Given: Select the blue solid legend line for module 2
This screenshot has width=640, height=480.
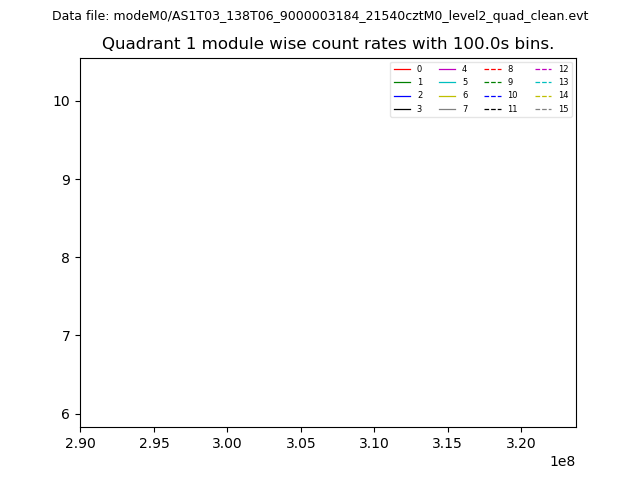Looking at the screenshot, I should pyautogui.click(x=402, y=95).
